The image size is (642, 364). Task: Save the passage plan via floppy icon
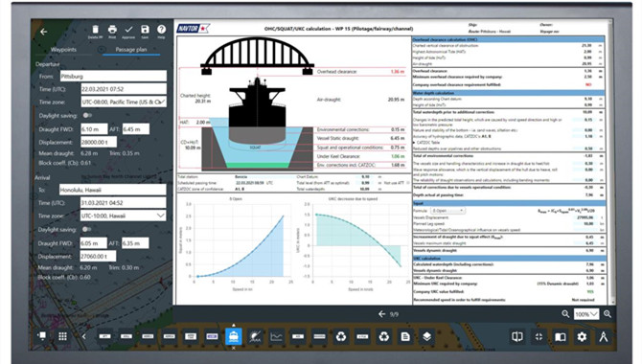pos(145,30)
